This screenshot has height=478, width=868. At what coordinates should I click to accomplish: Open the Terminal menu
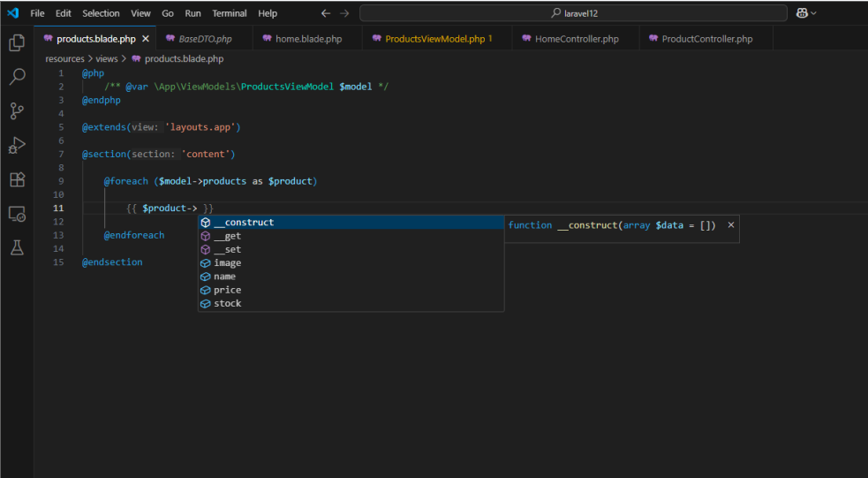click(230, 13)
